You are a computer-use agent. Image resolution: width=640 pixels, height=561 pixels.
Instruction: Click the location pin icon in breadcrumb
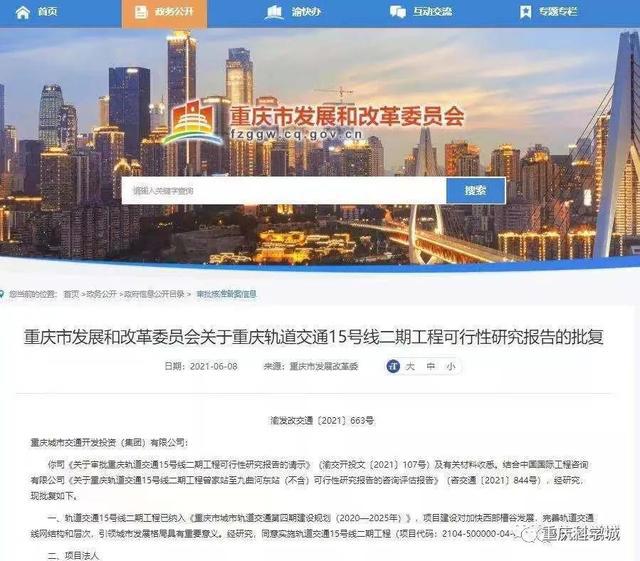[2, 294]
